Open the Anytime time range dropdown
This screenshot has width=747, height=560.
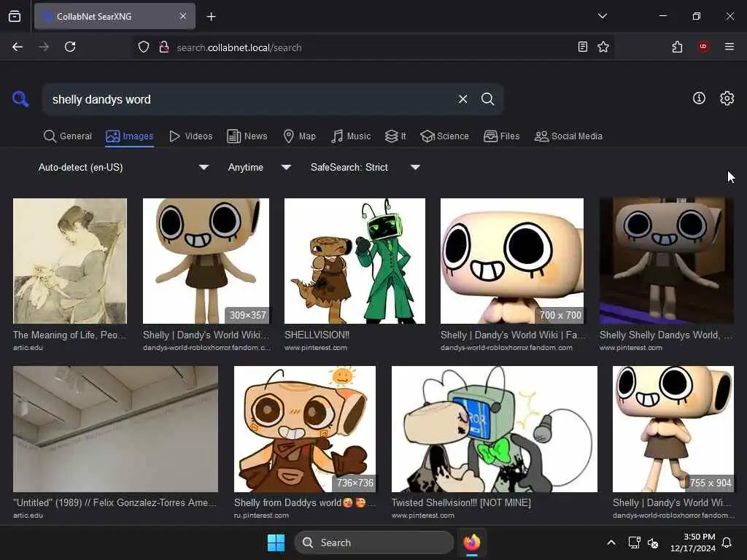tap(260, 167)
